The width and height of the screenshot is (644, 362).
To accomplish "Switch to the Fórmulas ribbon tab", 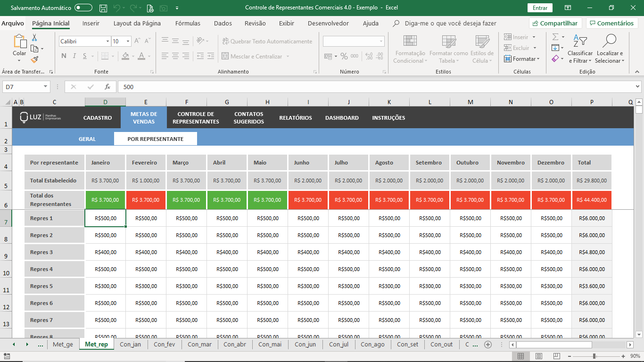I will point(188,23).
